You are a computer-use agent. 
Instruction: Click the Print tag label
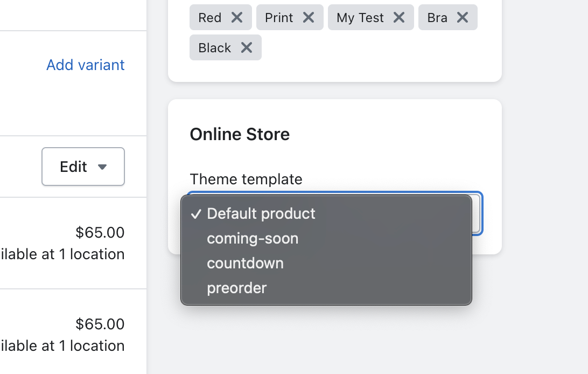[x=279, y=18]
